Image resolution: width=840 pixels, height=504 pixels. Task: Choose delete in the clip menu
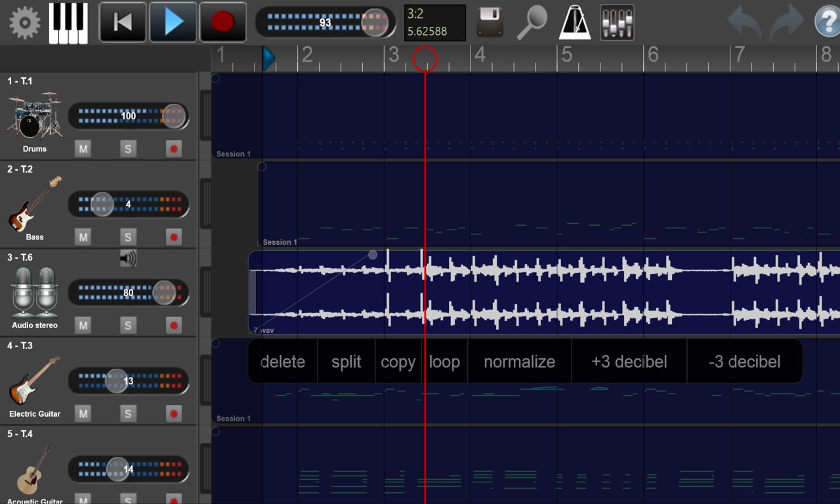(x=283, y=362)
